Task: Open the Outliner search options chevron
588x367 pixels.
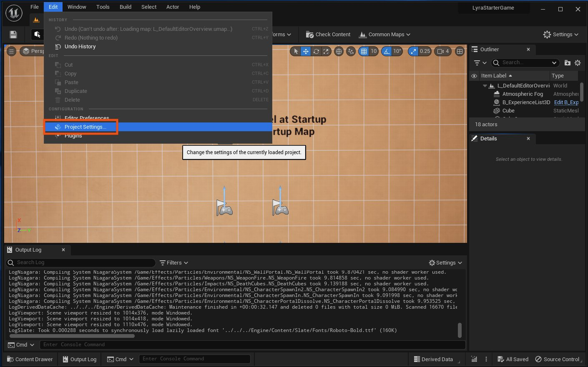Action: [x=554, y=63]
